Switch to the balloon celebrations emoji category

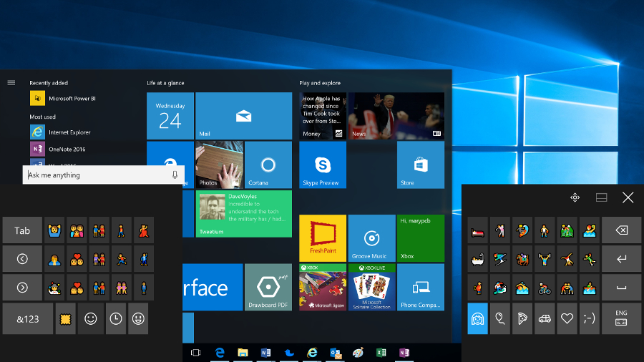[500, 318]
